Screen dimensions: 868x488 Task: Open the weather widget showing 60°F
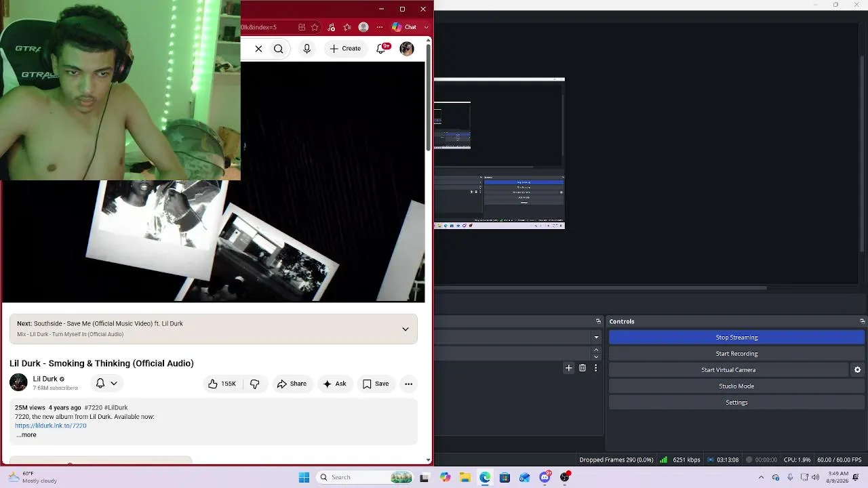point(33,477)
